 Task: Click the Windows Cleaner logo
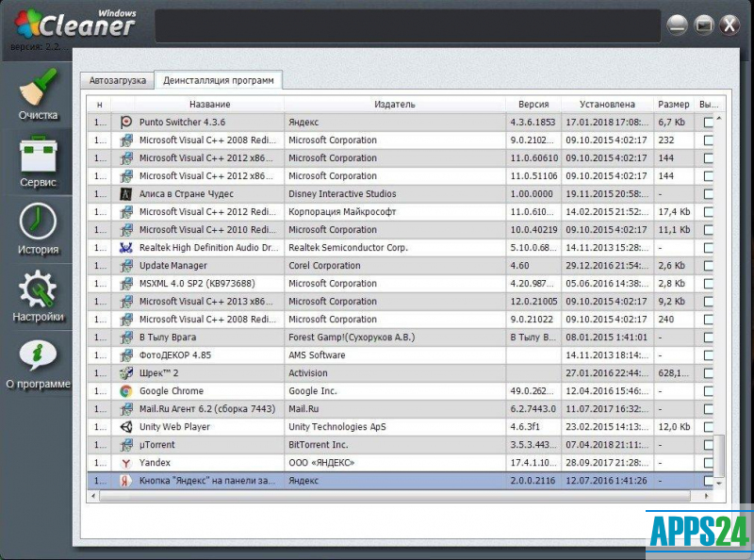(x=75, y=24)
